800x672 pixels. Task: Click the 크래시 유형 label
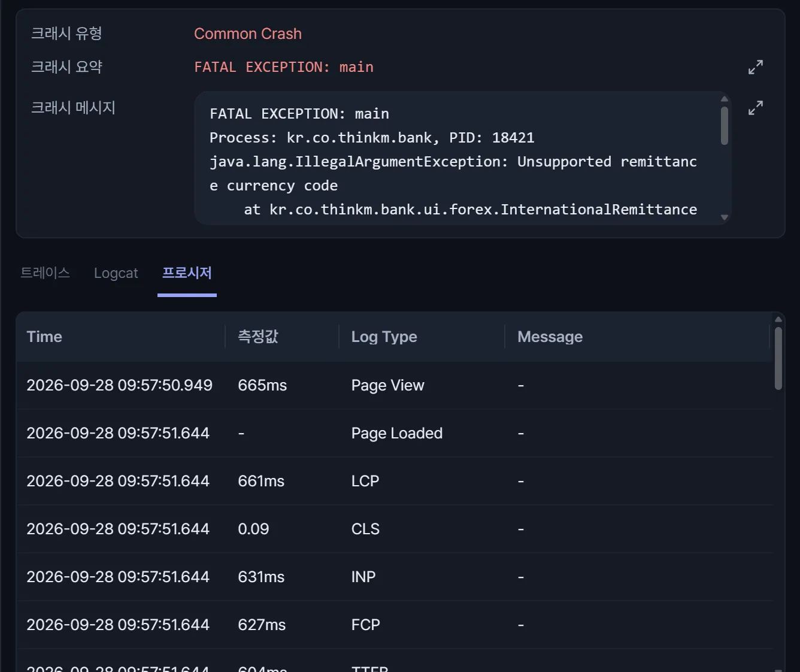[x=66, y=34]
